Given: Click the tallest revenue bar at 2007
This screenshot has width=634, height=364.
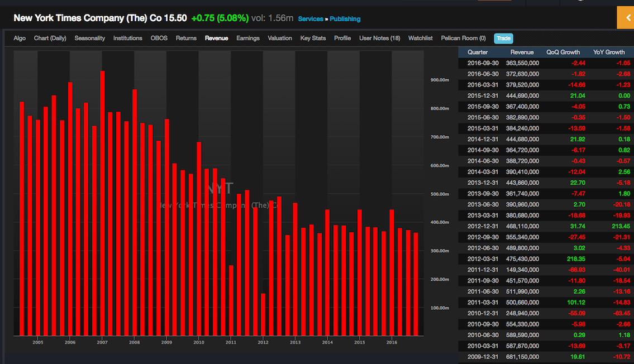Looking at the screenshot, I should pyautogui.click(x=102, y=203).
